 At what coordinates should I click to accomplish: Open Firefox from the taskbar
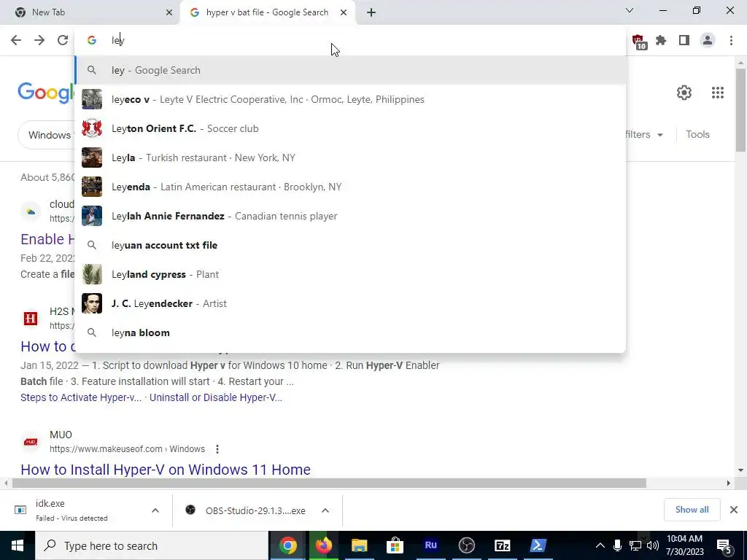click(323, 545)
